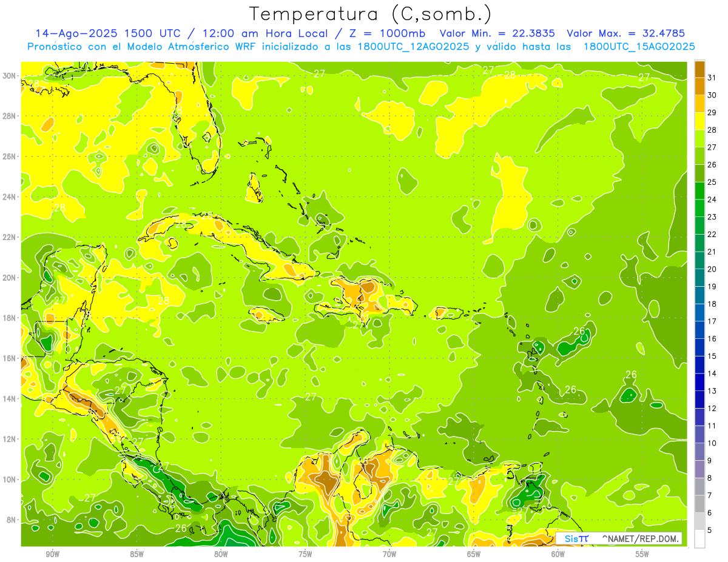Click the '24' value on the color scale
Viewport: 728px width, 562px height.
pos(712,199)
